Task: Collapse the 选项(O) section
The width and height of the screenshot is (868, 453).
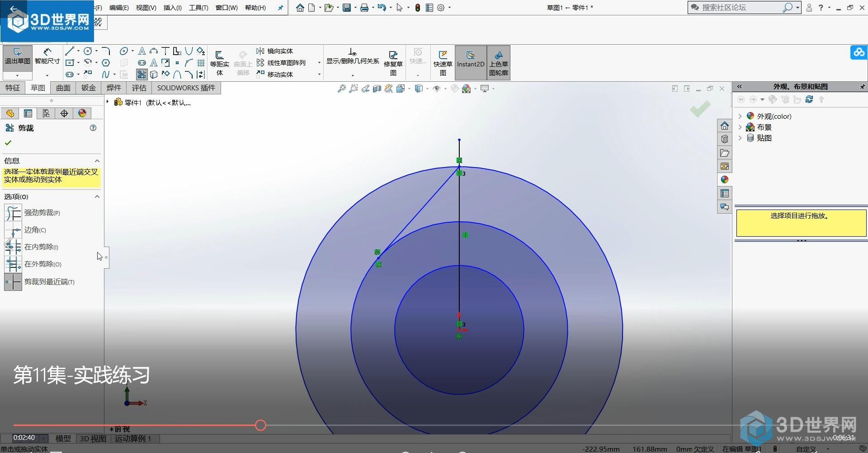Action: 97,196
